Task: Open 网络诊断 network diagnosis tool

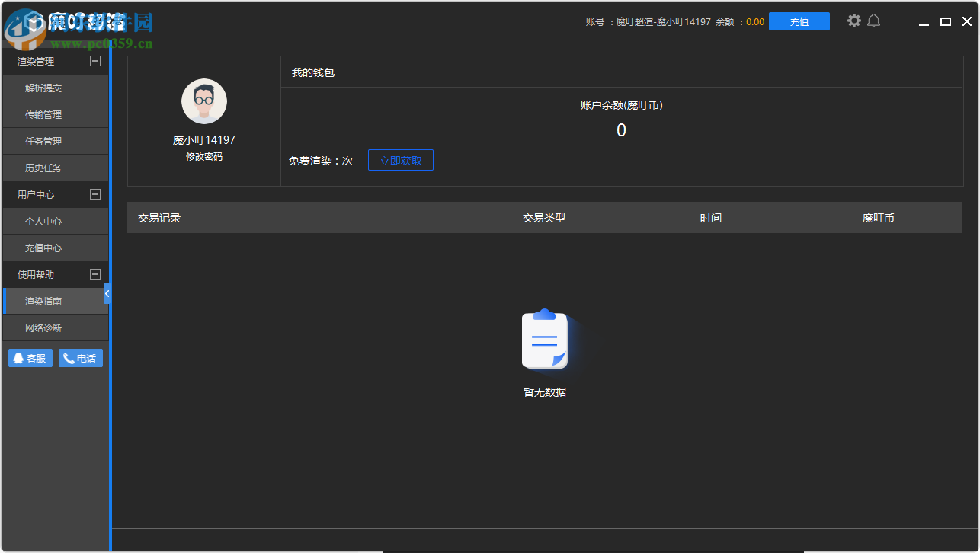Action: pyautogui.click(x=53, y=327)
